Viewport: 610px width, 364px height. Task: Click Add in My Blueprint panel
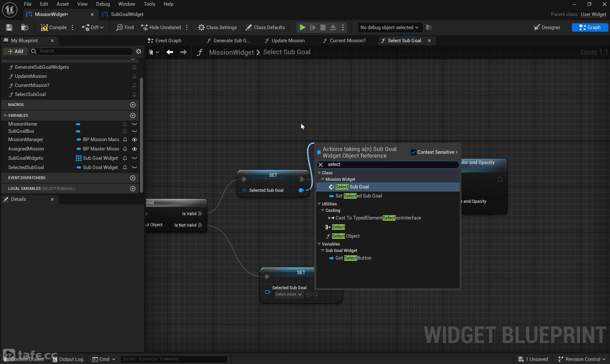(x=15, y=51)
